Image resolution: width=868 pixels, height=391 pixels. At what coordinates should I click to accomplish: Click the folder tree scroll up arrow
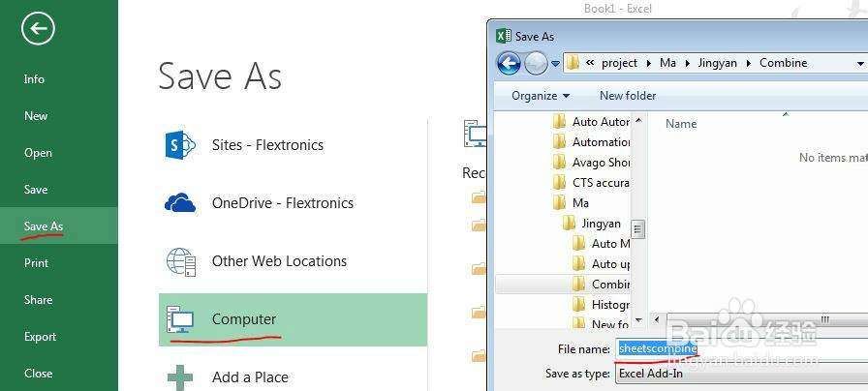(638, 120)
